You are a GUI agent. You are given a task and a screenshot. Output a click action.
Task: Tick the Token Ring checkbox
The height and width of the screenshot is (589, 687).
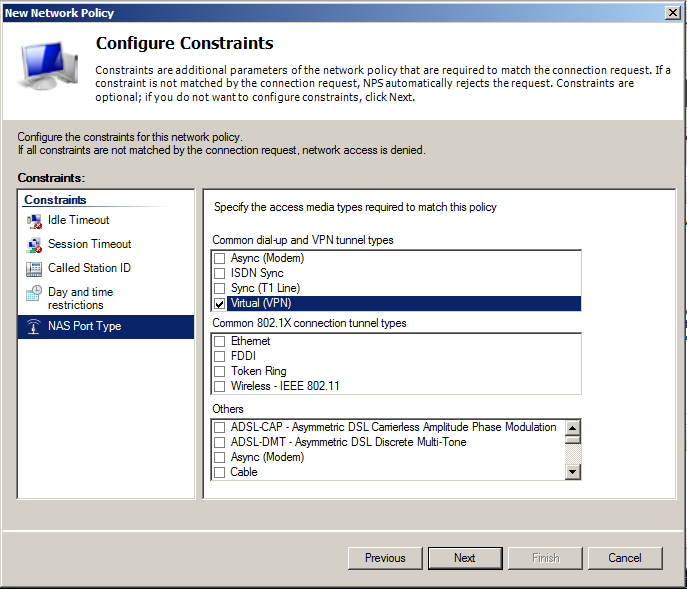pos(220,371)
